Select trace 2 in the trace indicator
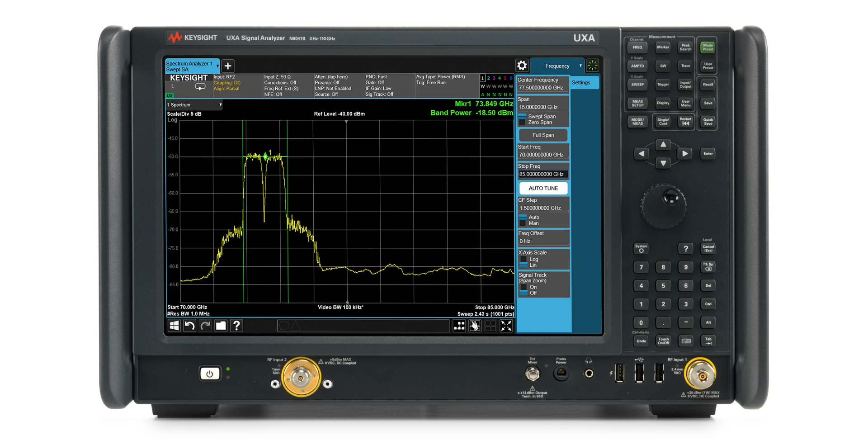The height and width of the screenshot is (445, 868). 488,78
